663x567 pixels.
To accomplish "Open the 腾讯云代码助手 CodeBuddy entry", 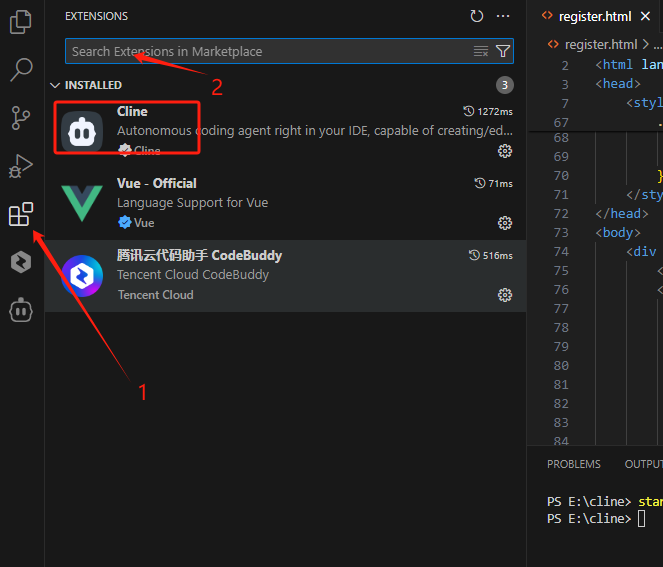I will pos(285,276).
